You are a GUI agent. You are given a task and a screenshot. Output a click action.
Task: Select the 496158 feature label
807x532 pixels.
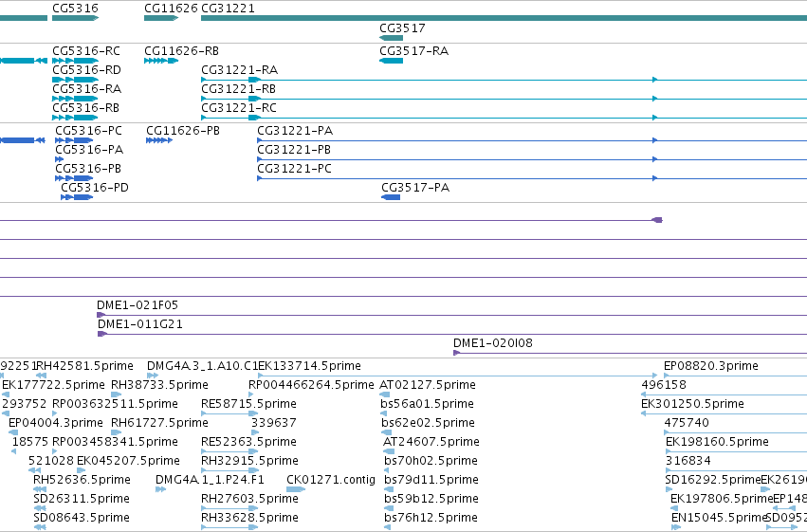coord(664,385)
